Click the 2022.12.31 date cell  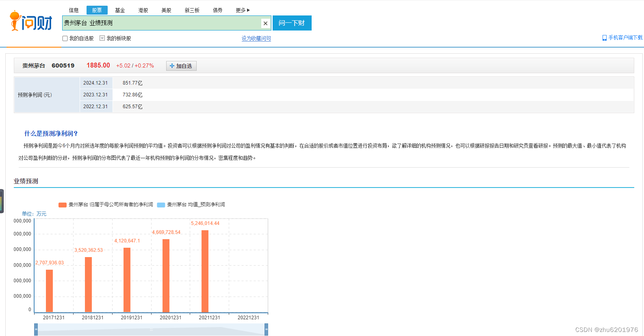click(x=95, y=107)
